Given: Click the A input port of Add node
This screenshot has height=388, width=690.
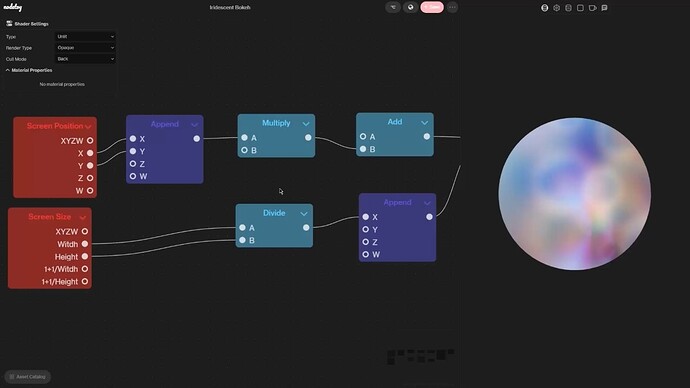Looking at the screenshot, I should [363, 136].
